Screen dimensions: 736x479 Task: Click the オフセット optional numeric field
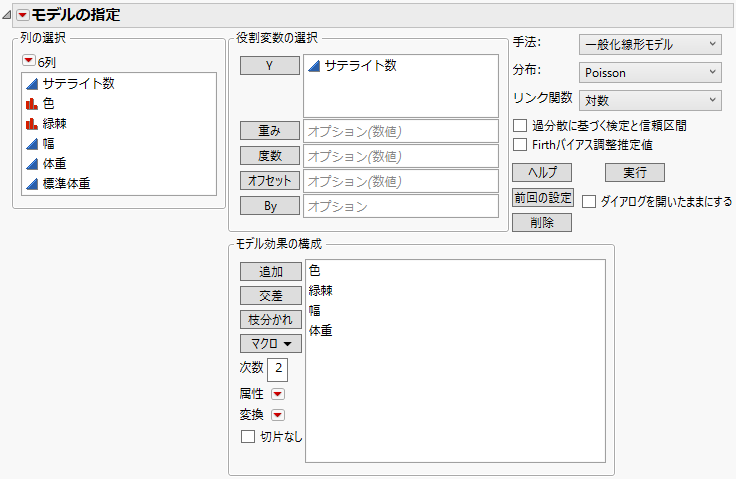click(401, 181)
